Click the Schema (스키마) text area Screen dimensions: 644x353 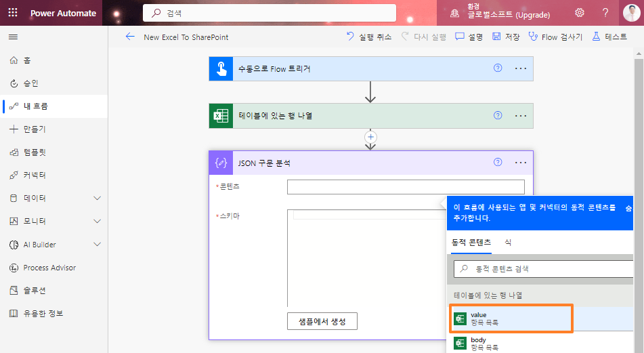[x=367, y=258]
